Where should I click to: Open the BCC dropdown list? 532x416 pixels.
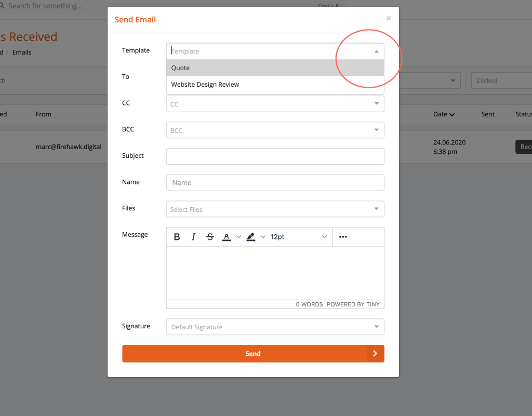pyautogui.click(x=376, y=130)
